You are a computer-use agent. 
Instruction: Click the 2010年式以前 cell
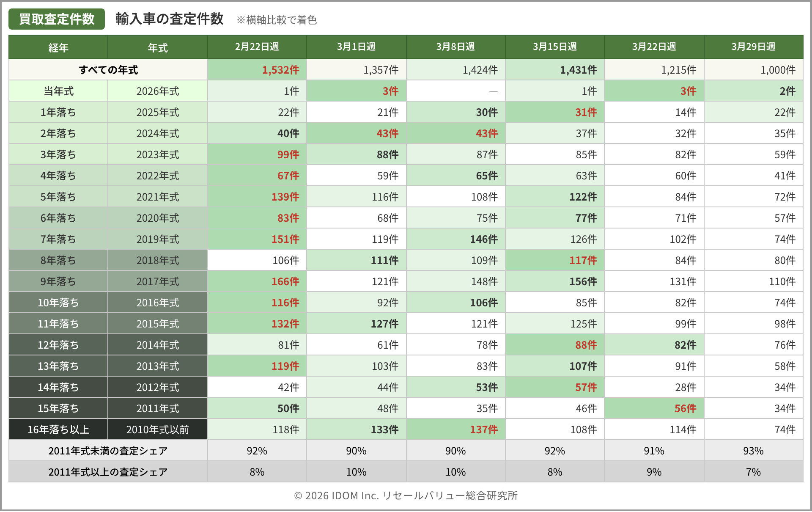tap(158, 429)
